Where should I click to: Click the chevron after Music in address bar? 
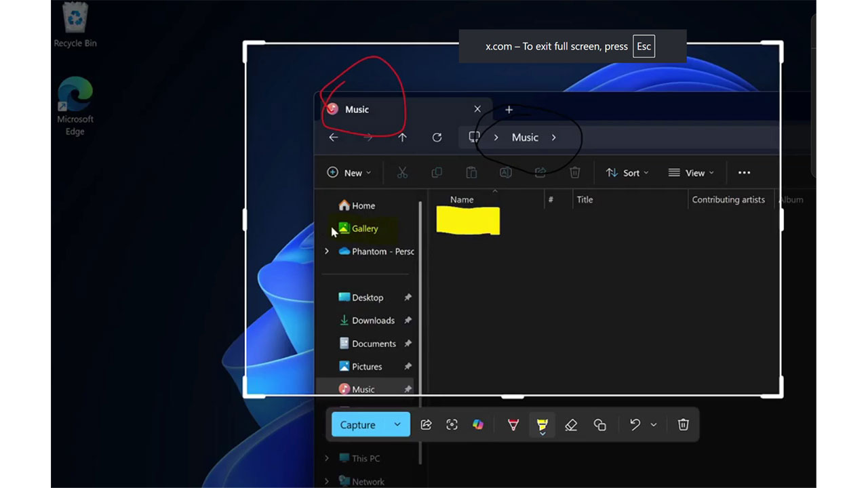click(x=554, y=138)
